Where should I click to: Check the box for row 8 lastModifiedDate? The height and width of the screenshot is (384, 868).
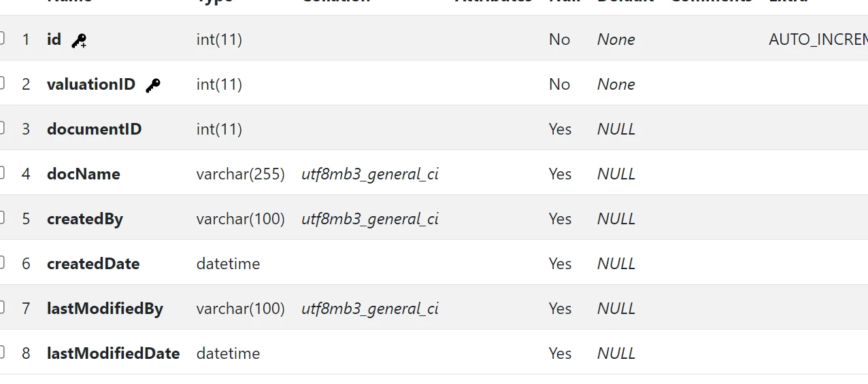pos(1,352)
